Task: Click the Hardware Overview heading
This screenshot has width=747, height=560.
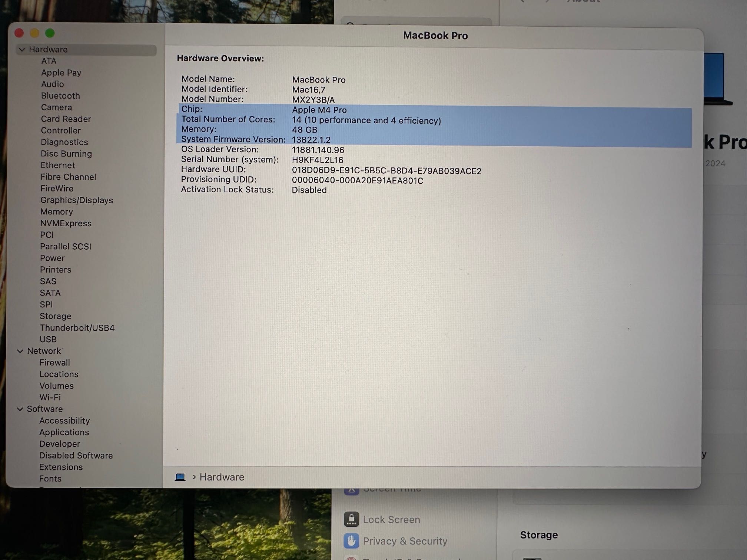Action: tap(220, 59)
